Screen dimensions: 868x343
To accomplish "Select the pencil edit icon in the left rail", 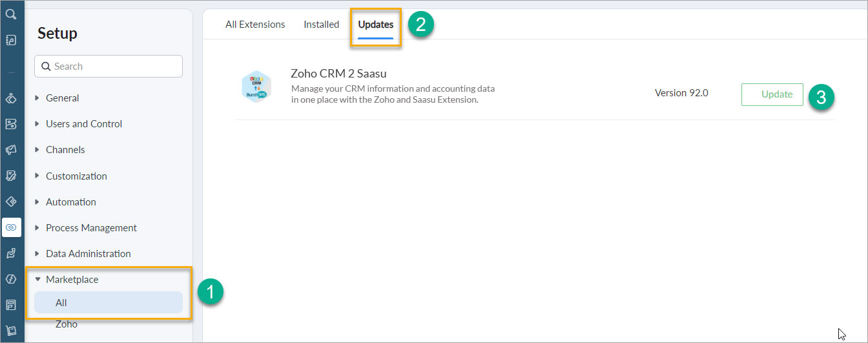I will tap(11, 176).
